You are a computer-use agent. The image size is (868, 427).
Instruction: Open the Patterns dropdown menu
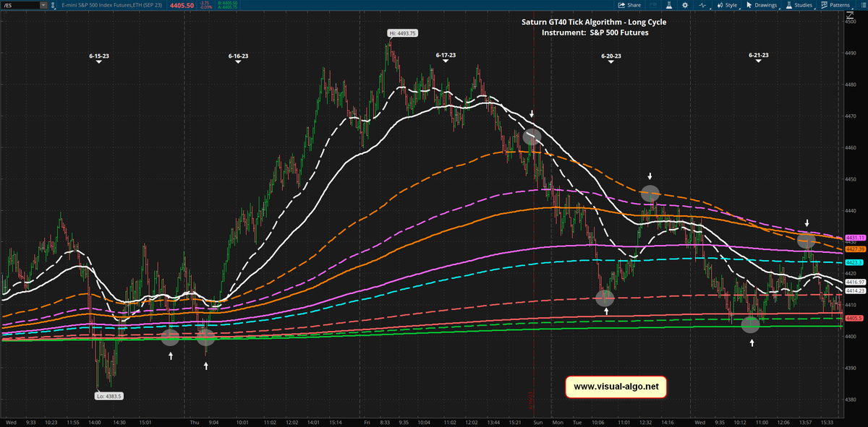[x=835, y=5]
